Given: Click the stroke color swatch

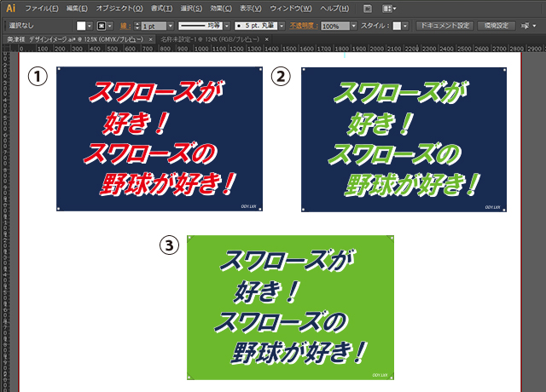Looking at the screenshot, I should [x=102, y=26].
